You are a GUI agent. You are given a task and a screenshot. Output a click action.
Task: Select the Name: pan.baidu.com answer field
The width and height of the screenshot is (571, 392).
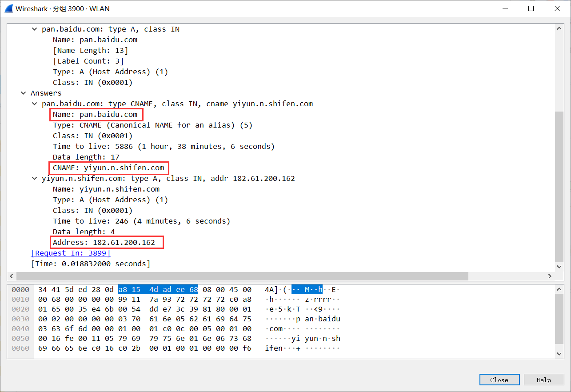[95, 114]
